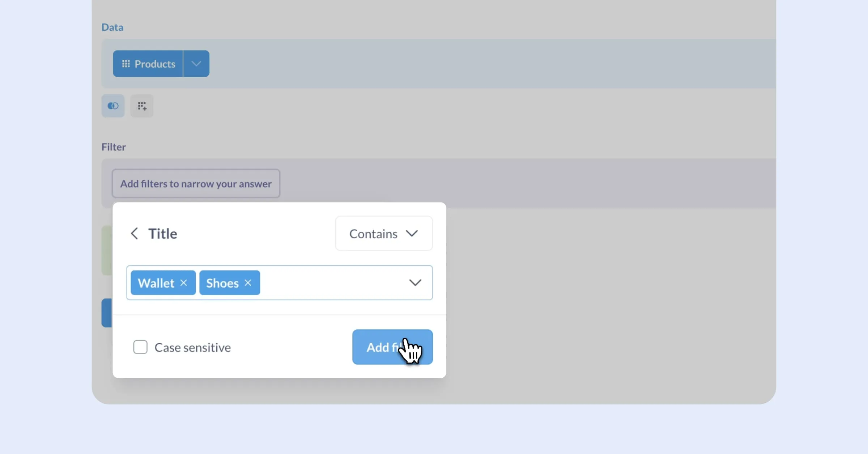Image resolution: width=868 pixels, height=454 pixels.
Task: Click the Filter section heading
Action: click(114, 147)
